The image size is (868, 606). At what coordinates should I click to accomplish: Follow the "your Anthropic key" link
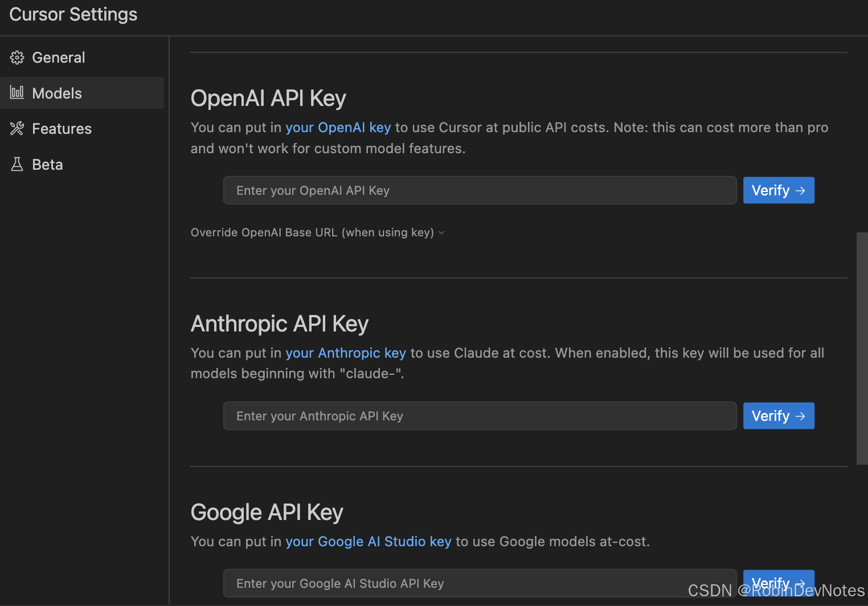click(345, 353)
